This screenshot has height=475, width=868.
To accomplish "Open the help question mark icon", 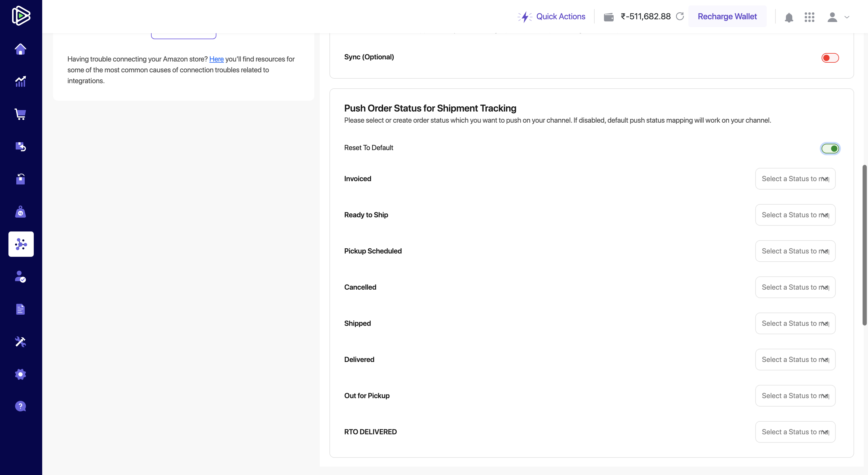I will [20, 406].
